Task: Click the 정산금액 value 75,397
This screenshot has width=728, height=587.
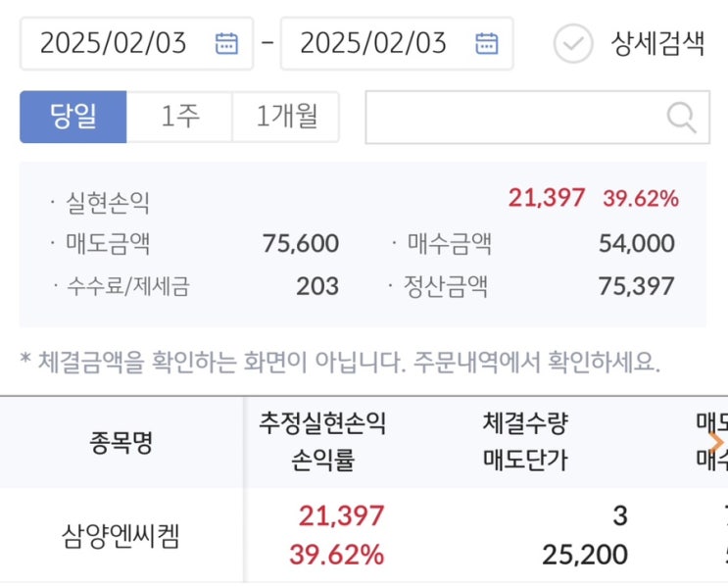Action: pyautogui.click(x=636, y=286)
